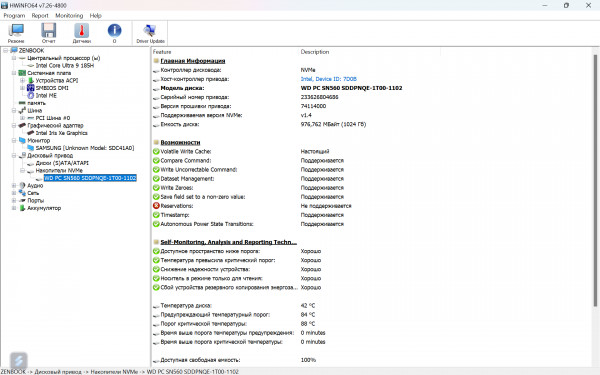Click the Intel, Device ID: 7D0B link
Image resolution: width=600 pixels, height=375 pixels.
click(329, 79)
